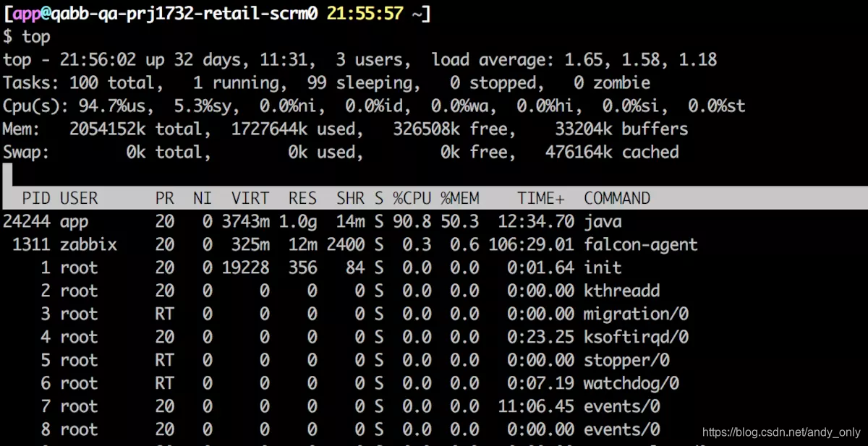Click the %CPU column header
Image resolution: width=868 pixels, height=446 pixels.
(x=412, y=198)
